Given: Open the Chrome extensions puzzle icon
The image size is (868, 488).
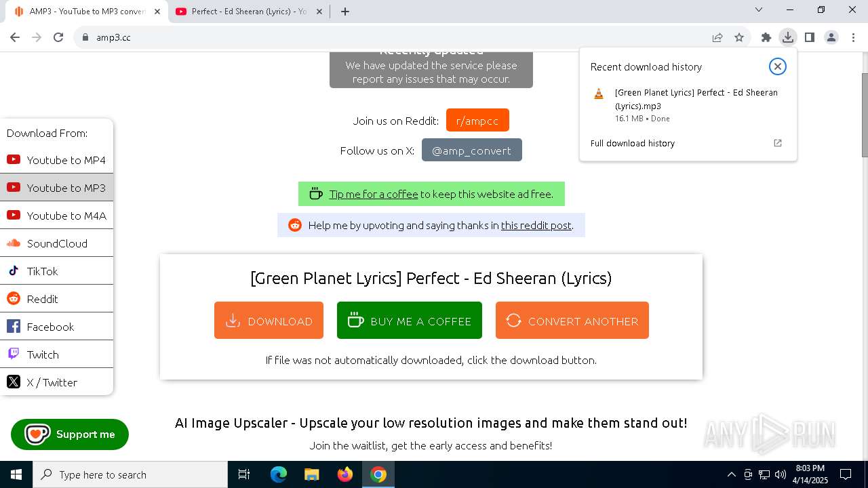Looking at the screenshot, I should click(x=766, y=37).
